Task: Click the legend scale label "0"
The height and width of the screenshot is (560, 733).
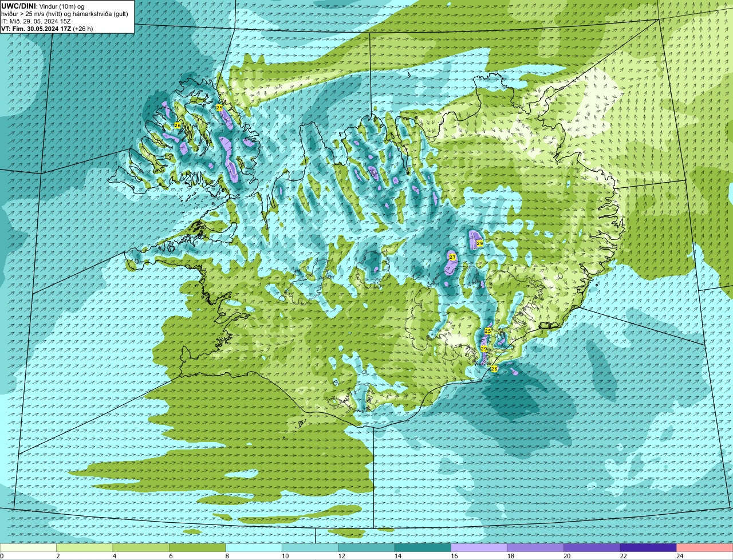Action: pyautogui.click(x=2, y=556)
